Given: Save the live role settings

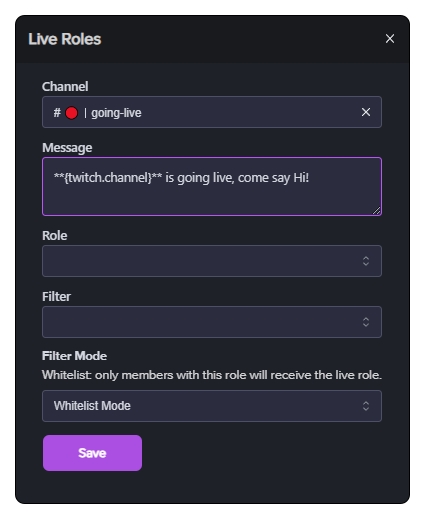Looking at the screenshot, I should [x=92, y=453].
